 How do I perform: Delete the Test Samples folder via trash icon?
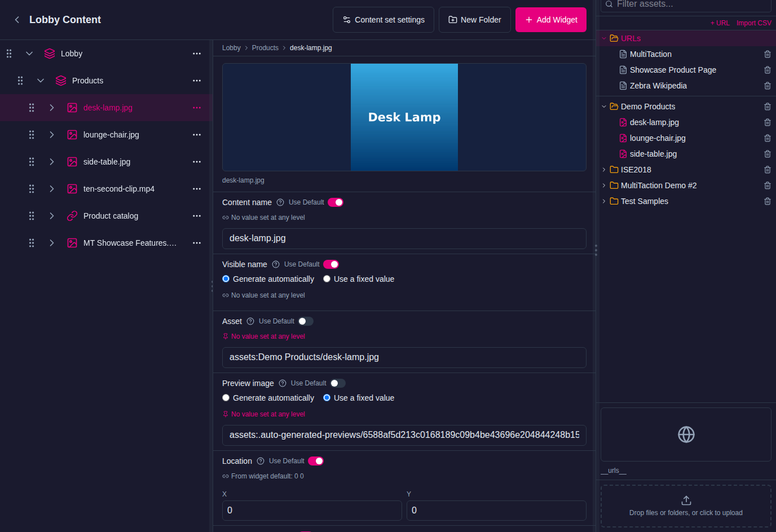coord(768,201)
